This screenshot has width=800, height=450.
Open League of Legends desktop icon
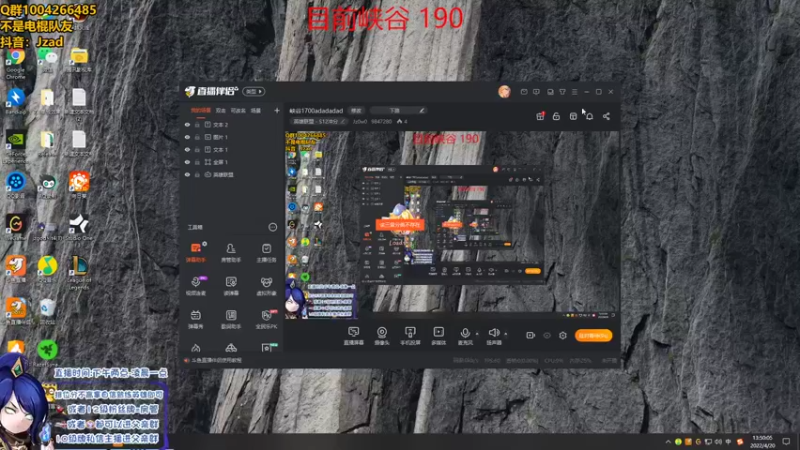(79, 272)
